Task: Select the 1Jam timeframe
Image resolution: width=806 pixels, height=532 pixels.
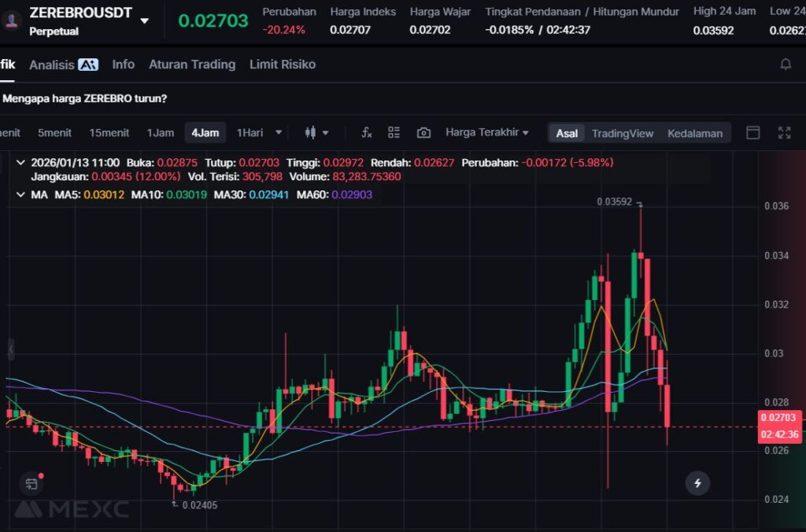Action: click(x=160, y=132)
